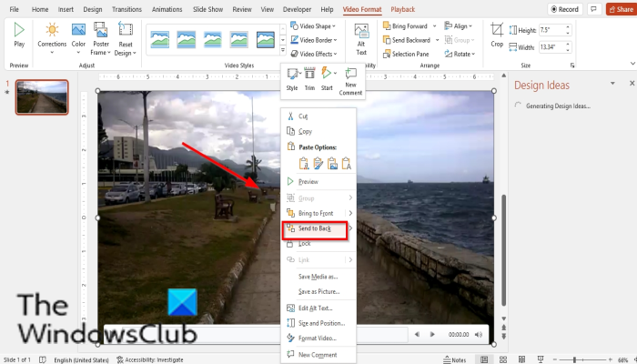Image resolution: width=637 pixels, height=364 pixels.
Task: Open the Rotate dropdown
Action: click(460, 54)
